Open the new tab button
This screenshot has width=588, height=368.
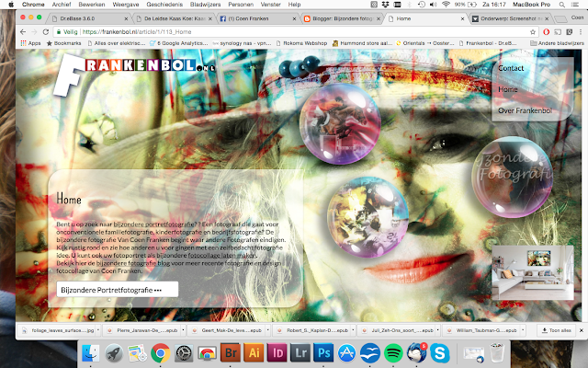(560, 18)
